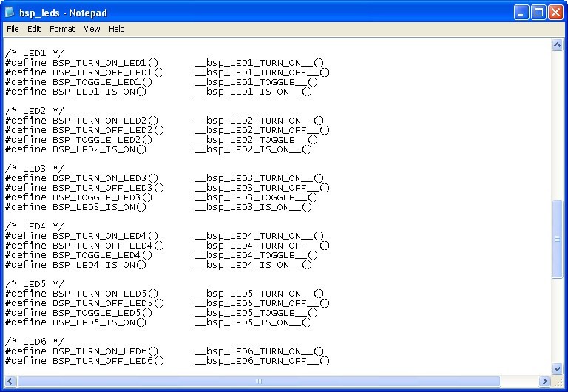Click the vertical scrollbar up arrow

pos(557,45)
